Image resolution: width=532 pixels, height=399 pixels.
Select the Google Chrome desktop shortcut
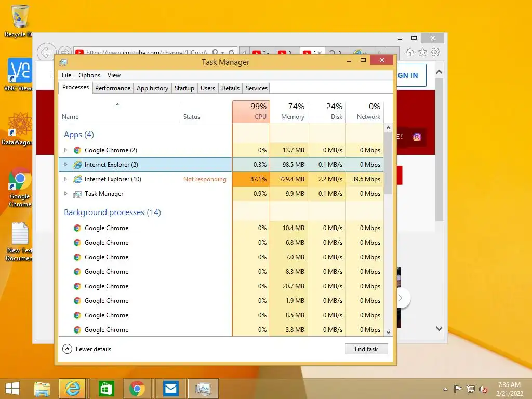20,187
